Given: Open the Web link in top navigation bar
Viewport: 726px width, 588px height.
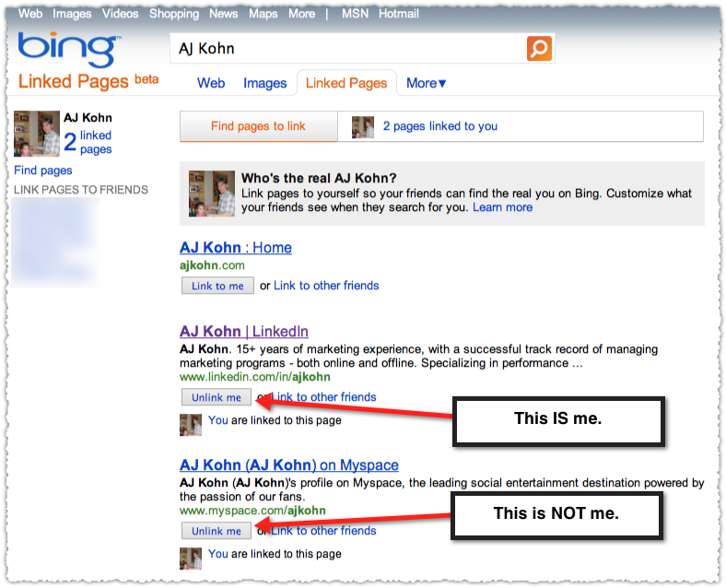Looking at the screenshot, I should tap(30, 14).
